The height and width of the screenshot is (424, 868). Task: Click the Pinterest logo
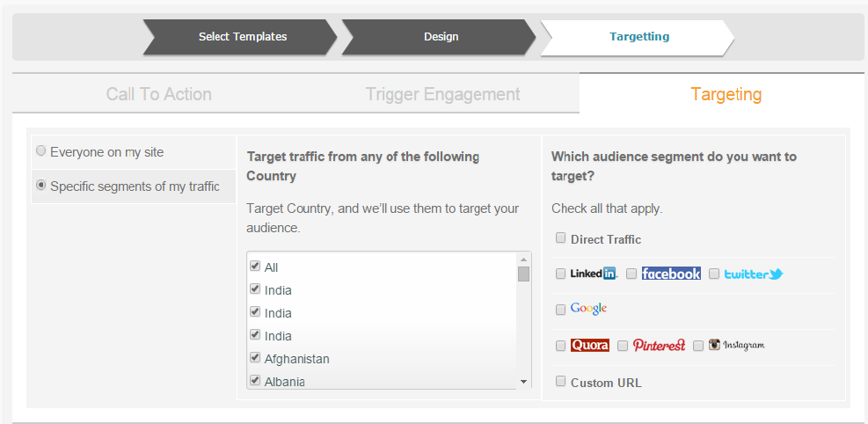(659, 346)
